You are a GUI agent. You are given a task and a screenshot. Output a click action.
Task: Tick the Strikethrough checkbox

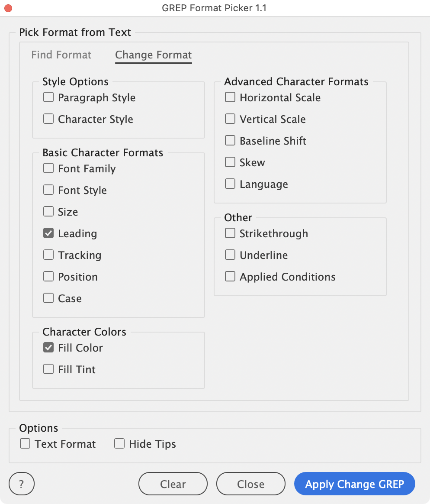pos(230,233)
